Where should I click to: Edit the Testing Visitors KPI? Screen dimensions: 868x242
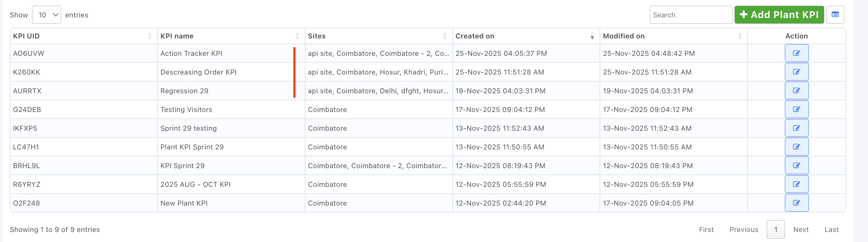coord(796,109)
